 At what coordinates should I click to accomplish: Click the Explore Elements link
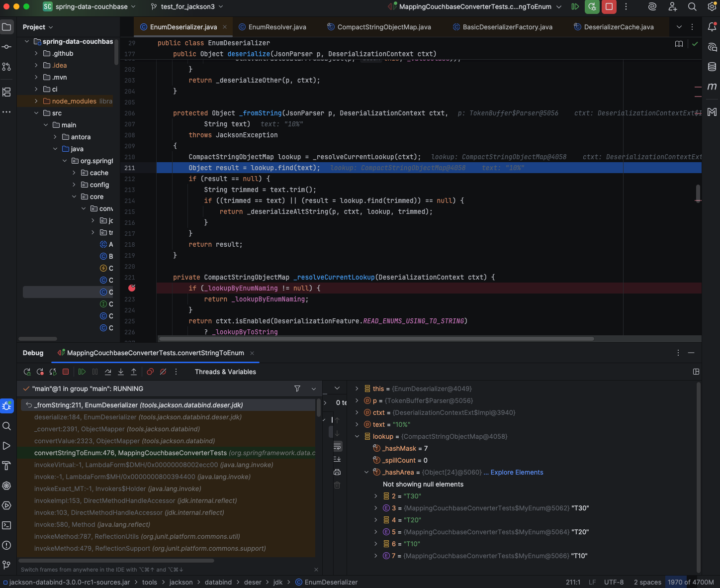click(x=517, y=472)
